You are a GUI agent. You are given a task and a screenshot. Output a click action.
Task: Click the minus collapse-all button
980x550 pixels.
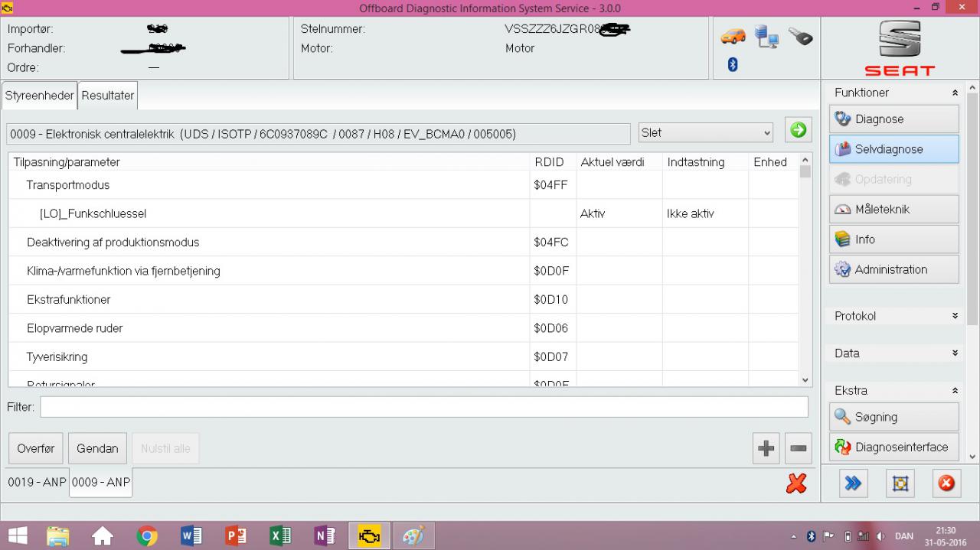click(x=798, y=449)
